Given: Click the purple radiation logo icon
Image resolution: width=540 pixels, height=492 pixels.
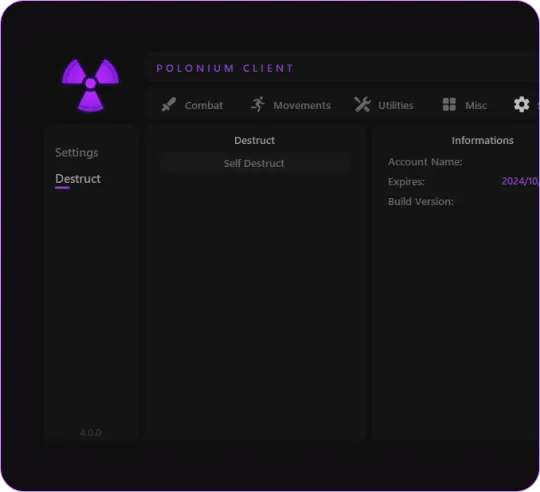Looking at the screenshot, I should [90, 85].
